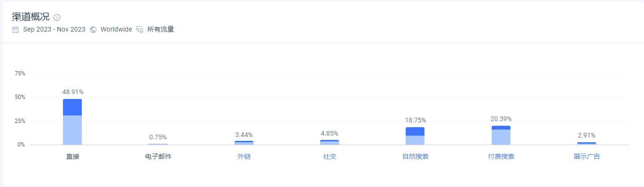The width and height of the screenshot is (644, 187).
Task: Click the Worldwide region text
Action: [116, 30]
